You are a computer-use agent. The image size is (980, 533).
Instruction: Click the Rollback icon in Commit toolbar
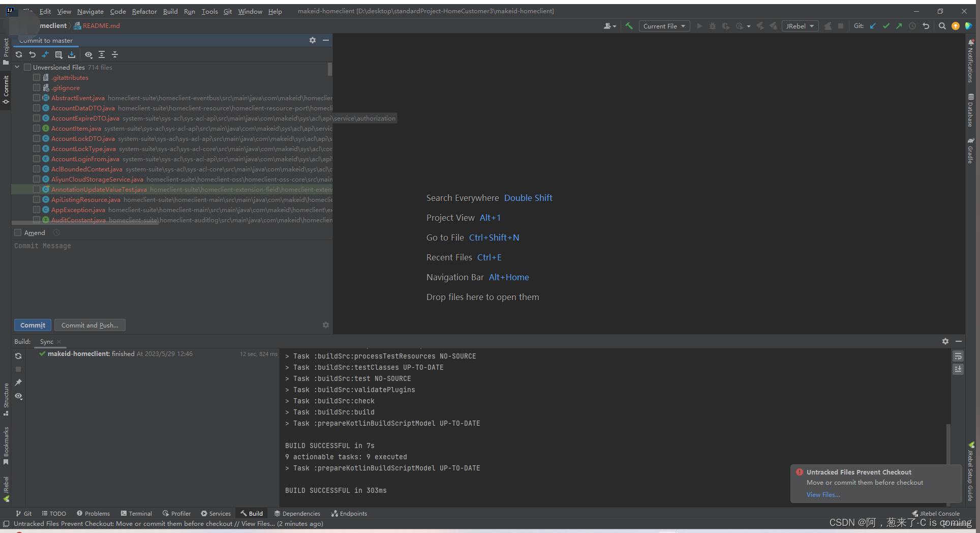point(32,54)
